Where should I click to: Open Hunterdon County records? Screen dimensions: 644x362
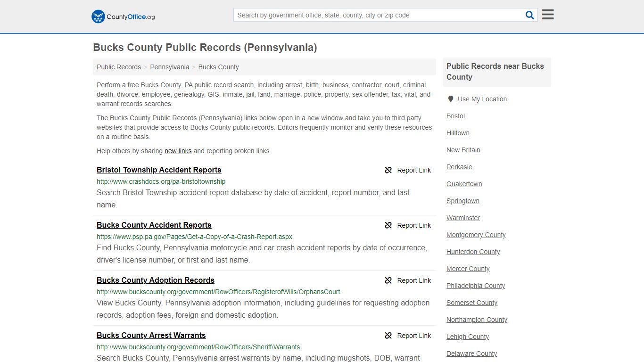tap(473, 252)
